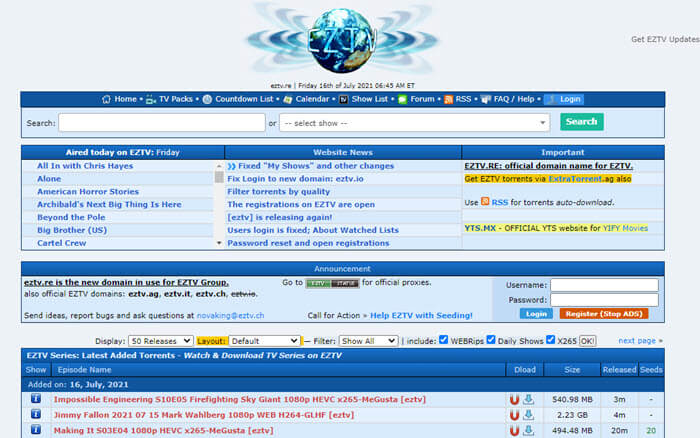Open info icon for Jimmy Fallon row
The width and height of the screenshot is (700, 438).
pos(36,414)
